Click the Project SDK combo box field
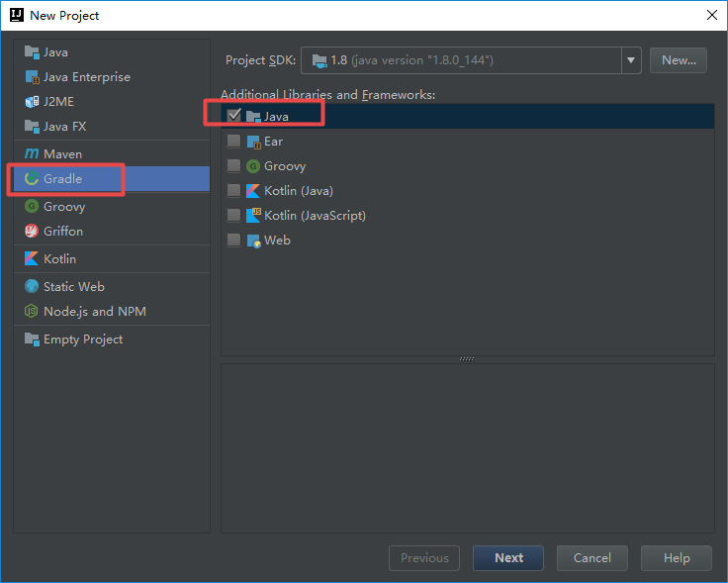Image resolution: width=728 pixels, height=583 pixels. (x=471, y=60)
